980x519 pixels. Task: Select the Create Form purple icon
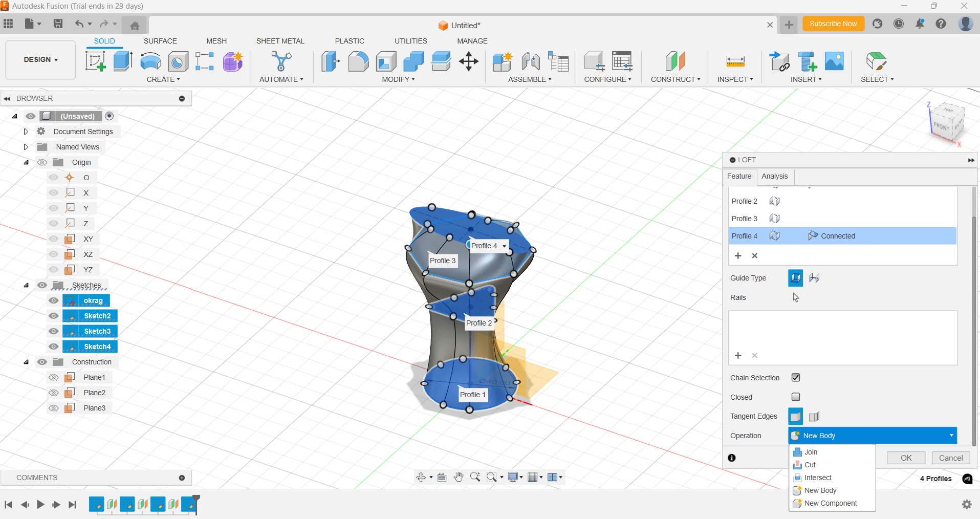coord(233,61)
